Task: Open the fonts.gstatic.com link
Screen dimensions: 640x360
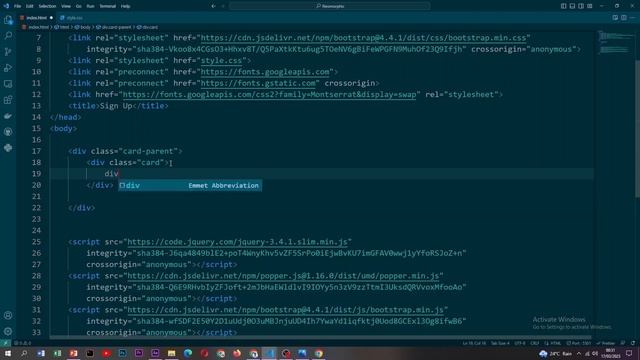Action: [258, 83]
